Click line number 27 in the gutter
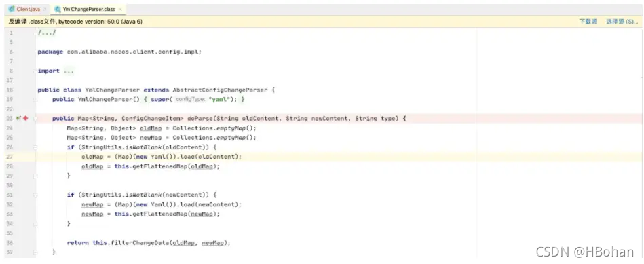This screenshot has width=644, height=264. [x=10, y=157]
